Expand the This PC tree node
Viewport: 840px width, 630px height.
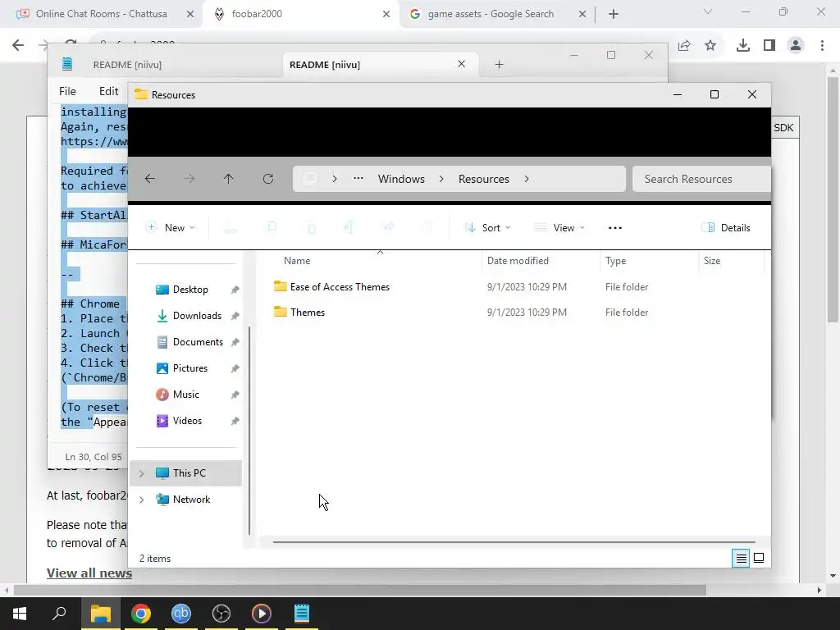point(141,473)
